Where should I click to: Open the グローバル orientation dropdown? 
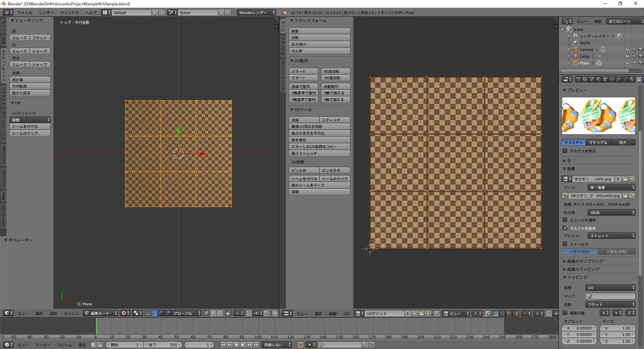(x=187, y=313)
